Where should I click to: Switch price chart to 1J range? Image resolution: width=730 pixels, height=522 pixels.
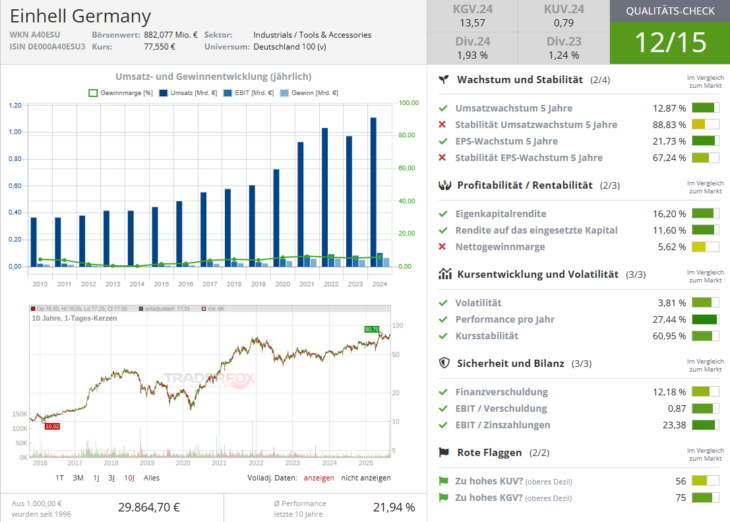[x=96, y=478]
